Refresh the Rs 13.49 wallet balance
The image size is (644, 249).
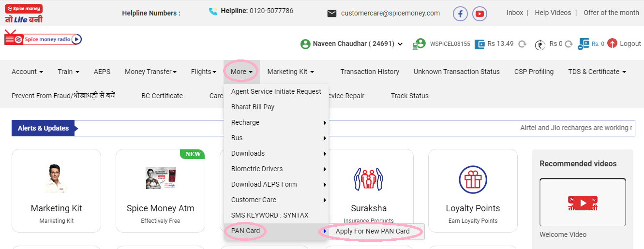point(522,44)
